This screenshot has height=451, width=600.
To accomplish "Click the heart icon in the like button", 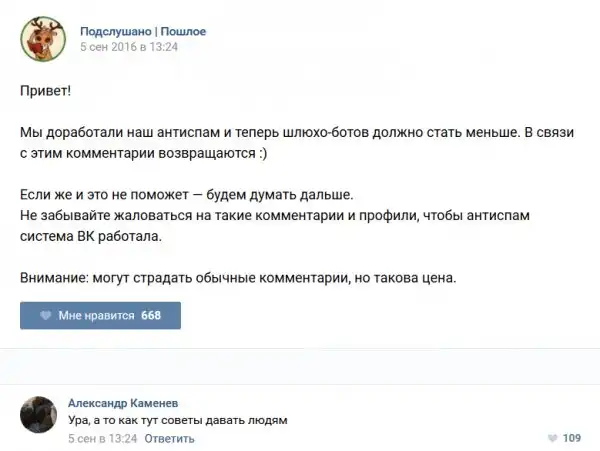I will 46,316.
